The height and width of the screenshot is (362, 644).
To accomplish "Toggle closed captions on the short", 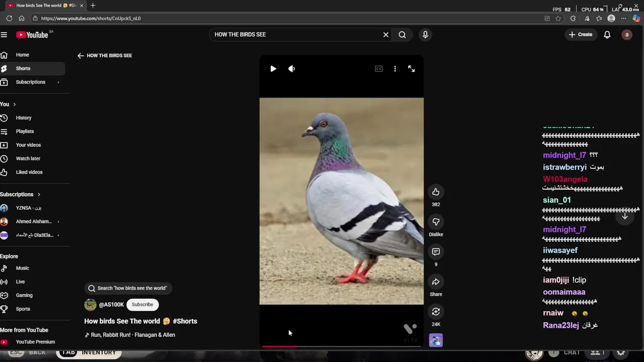I will (x=379, y=69).
